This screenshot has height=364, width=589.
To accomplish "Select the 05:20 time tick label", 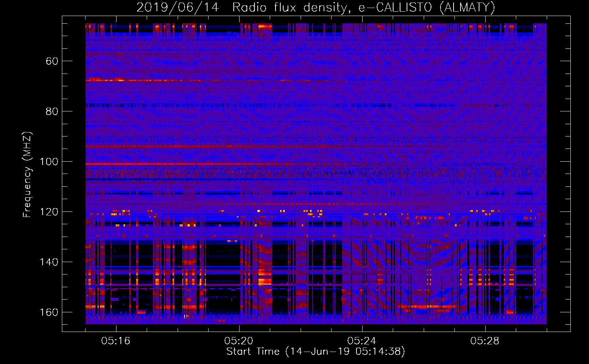I will click(x=239, y=341).
